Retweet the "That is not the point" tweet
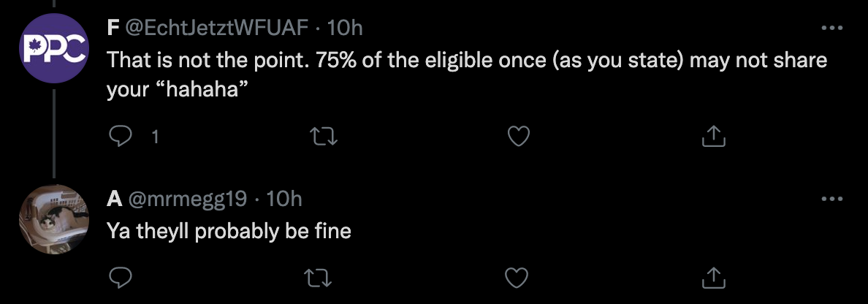This screenshot has width=868, height=304. click(x=324, y=136)
